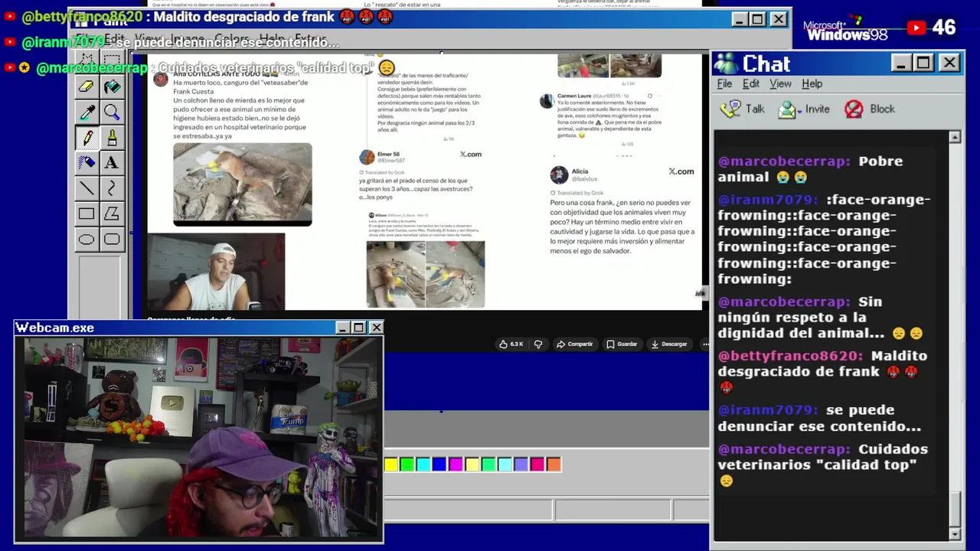Screen dimensions: 980x551
Task: Select the straight Line tool
Action: pos(87,188)
